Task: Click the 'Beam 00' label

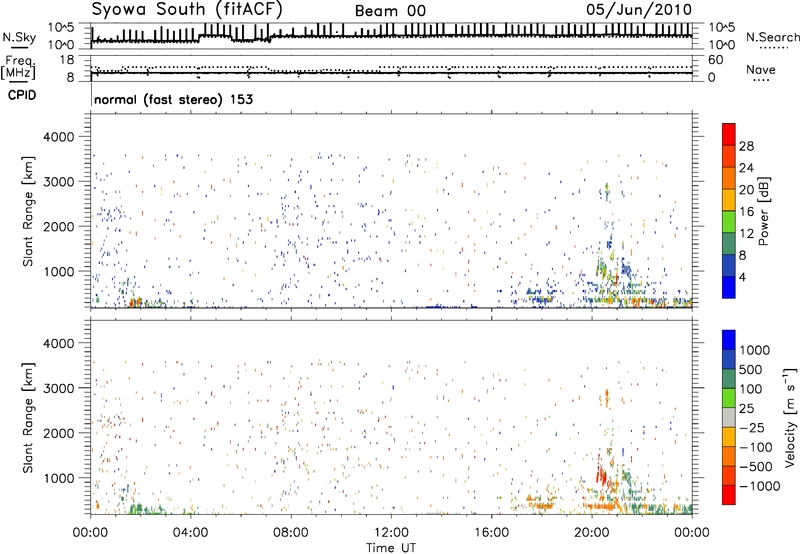Action: tap(390, 11)
